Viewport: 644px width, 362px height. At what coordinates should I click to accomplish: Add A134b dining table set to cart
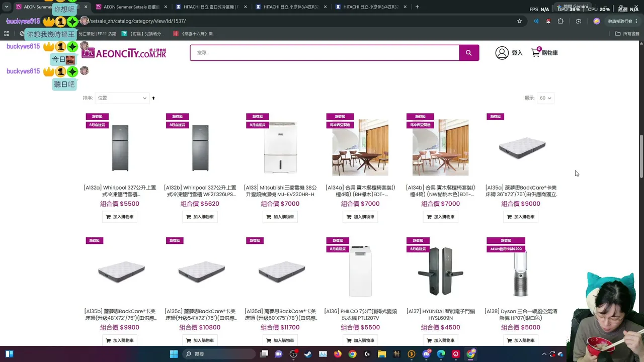(x=441, y=217)
